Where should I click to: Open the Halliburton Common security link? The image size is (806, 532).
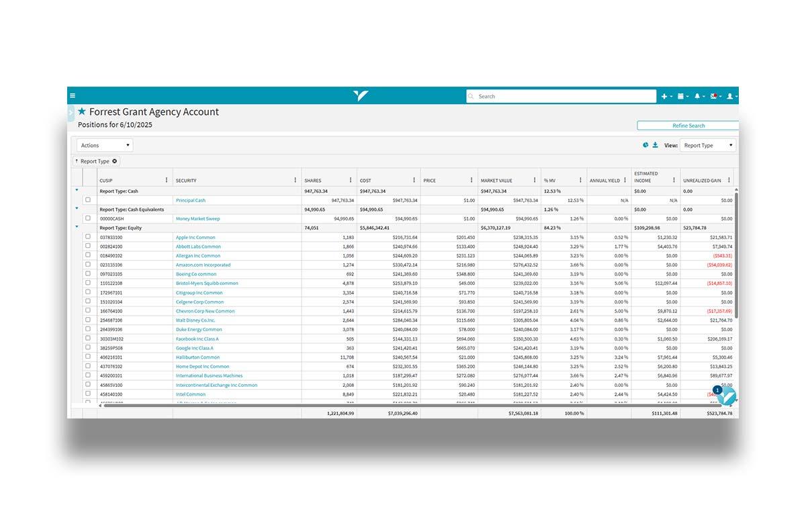point(197,357)
